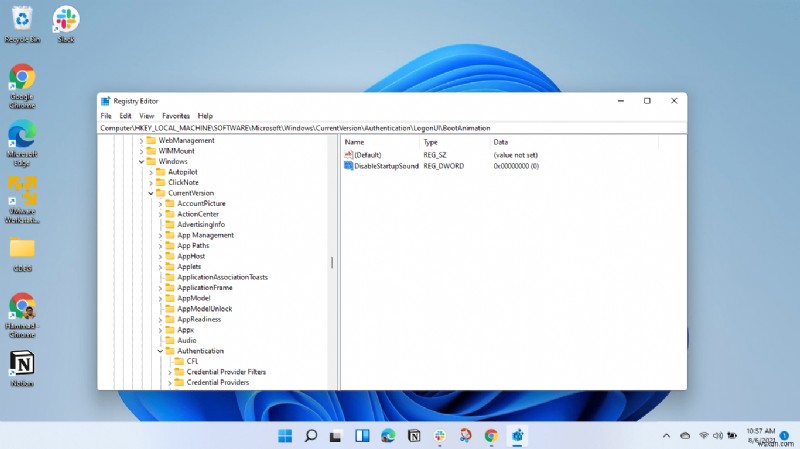Open the Hammad Chrome profile shortcut

click(x=22, y=315)
